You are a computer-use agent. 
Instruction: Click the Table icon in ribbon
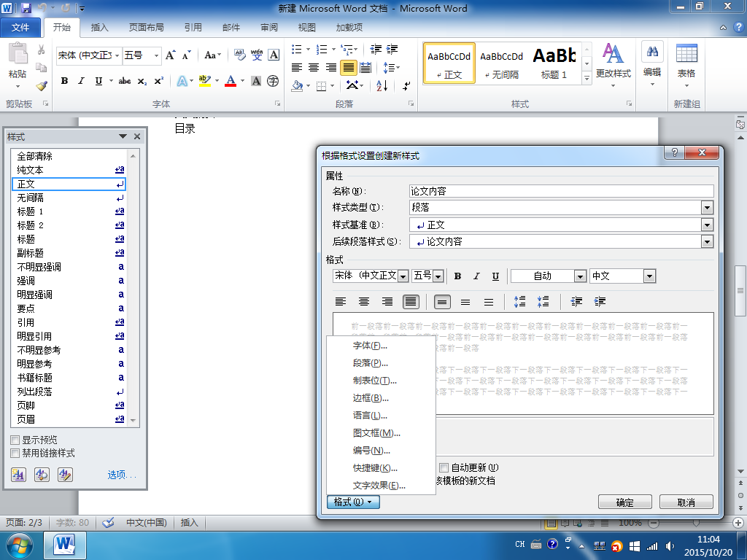pos(686,53)
